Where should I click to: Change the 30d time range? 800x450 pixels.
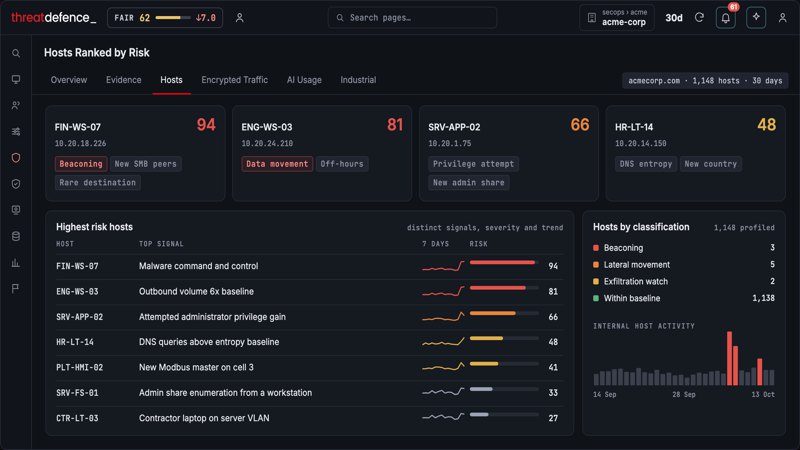pos(673,18)
